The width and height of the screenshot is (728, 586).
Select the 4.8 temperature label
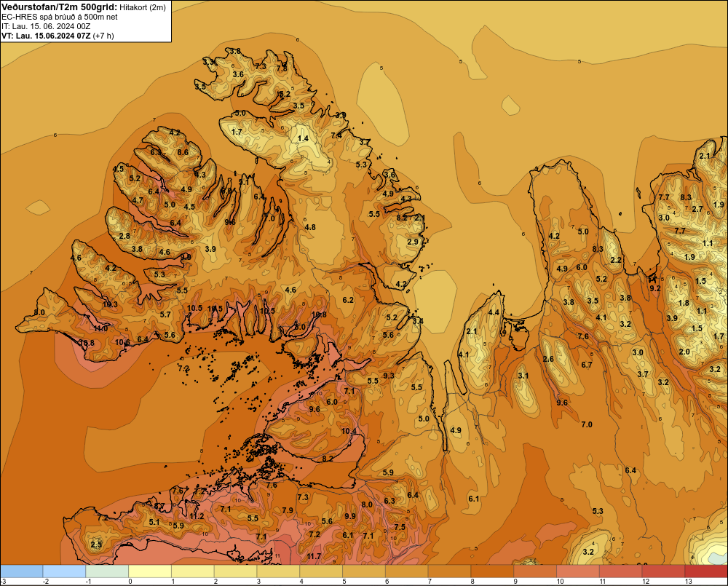pos(310,227)
